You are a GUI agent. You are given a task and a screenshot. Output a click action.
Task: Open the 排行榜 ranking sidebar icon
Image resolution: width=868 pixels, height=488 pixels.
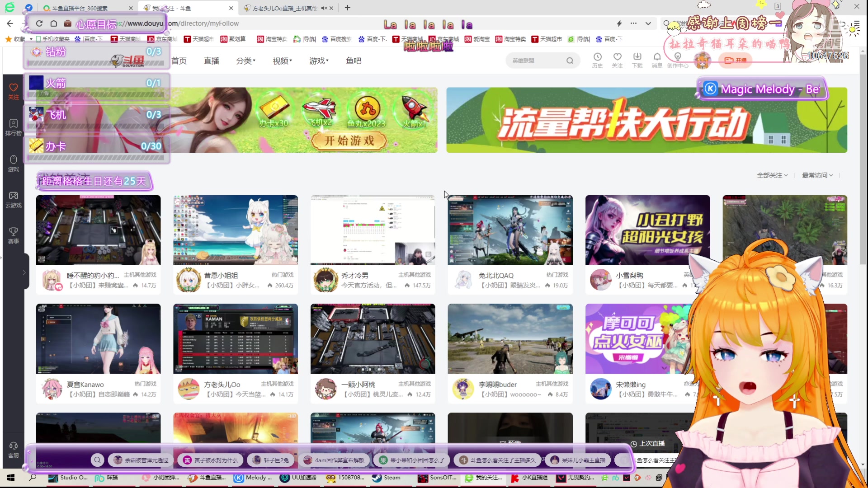[x=14, y=127]
